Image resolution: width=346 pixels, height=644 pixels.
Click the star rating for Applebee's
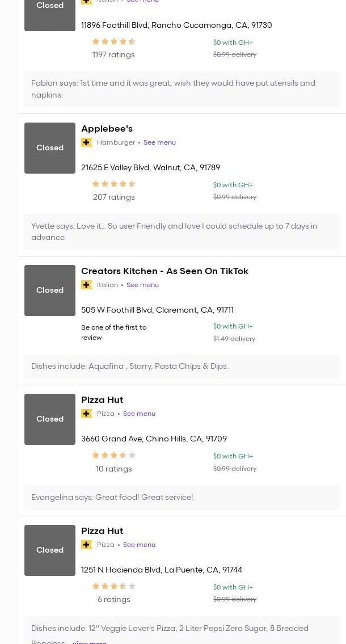pos(113,184)
